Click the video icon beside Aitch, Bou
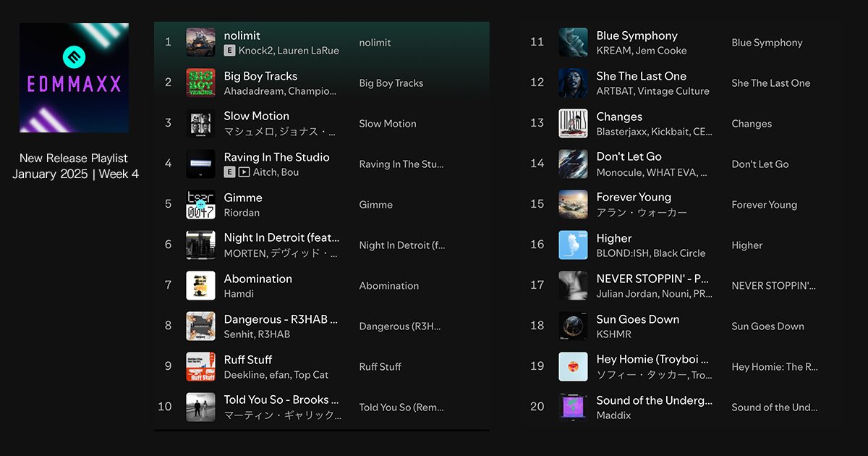The image size is (868, 456). [244, 172]
